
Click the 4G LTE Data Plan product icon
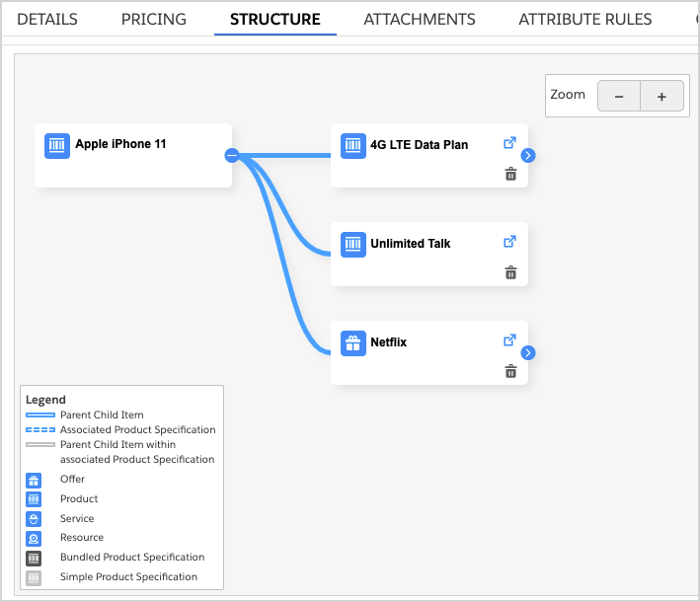coord(353,145)
